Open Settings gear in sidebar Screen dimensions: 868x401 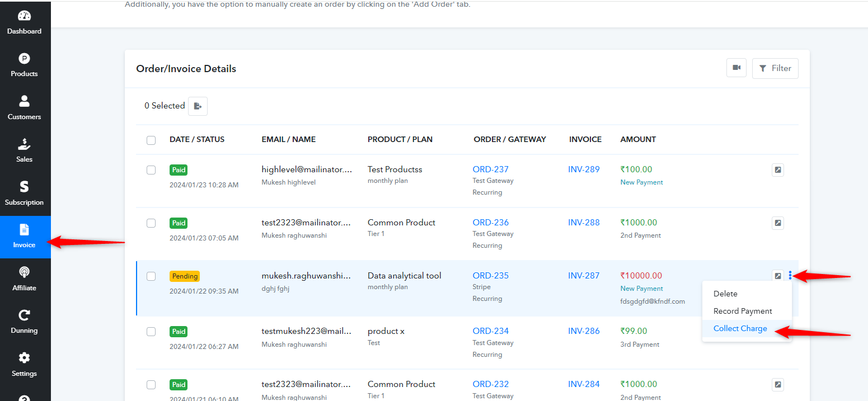coord(24,365)
